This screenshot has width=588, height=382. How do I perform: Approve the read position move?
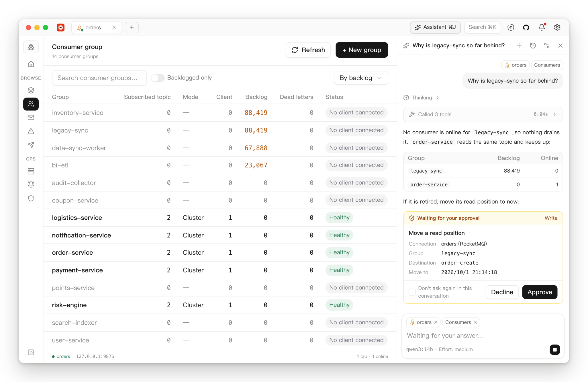[540, 292]
